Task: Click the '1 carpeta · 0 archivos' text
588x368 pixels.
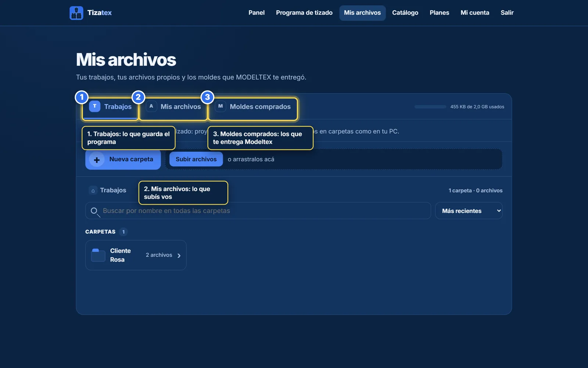Action: (x=475, y=191)
